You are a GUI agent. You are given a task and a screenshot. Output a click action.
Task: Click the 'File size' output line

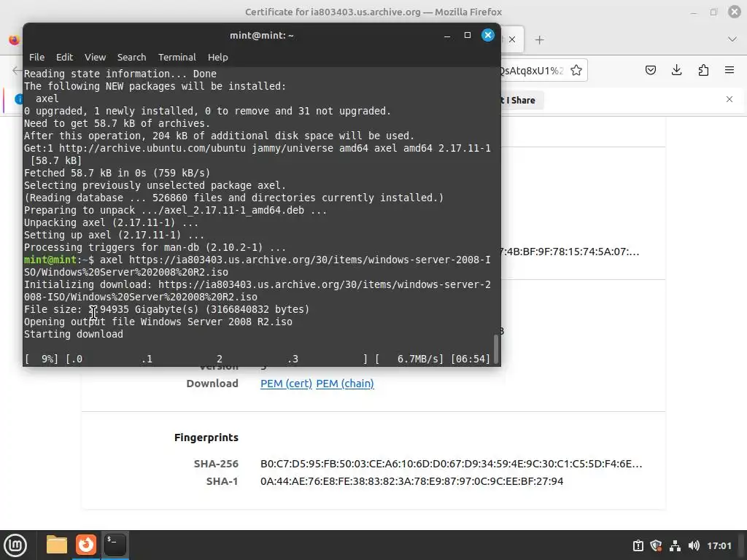pyautogui.click(x=167, y=309)
